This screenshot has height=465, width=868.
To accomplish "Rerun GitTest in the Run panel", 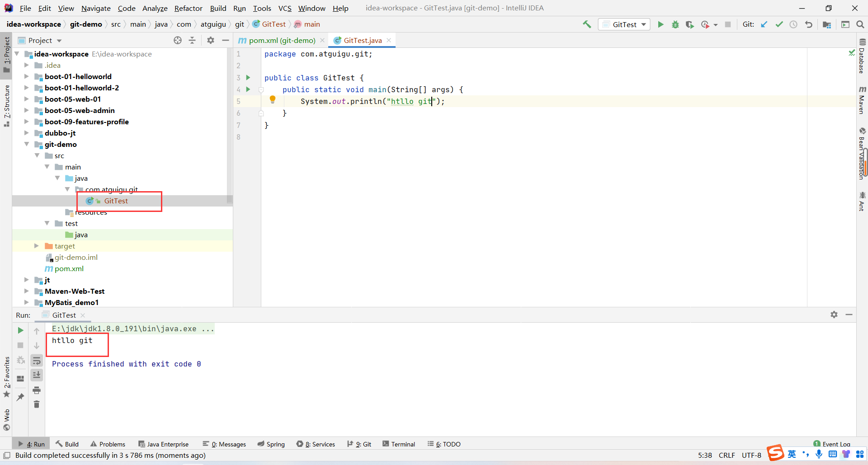I will (x=20, y=330).
